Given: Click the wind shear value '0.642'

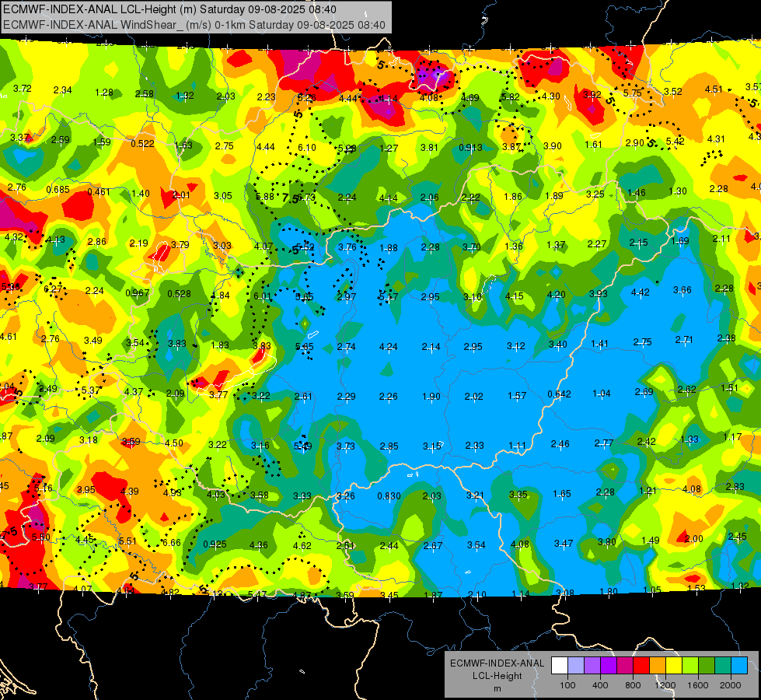Looking at the screenshot, I should point(559,394).
